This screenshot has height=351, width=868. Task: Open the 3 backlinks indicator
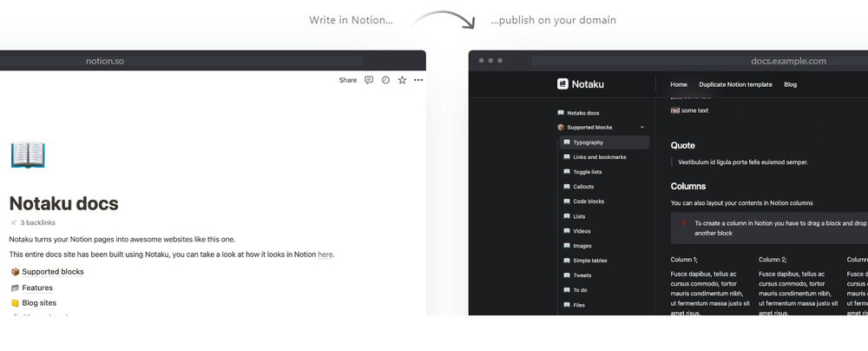(x=33, y=223)
